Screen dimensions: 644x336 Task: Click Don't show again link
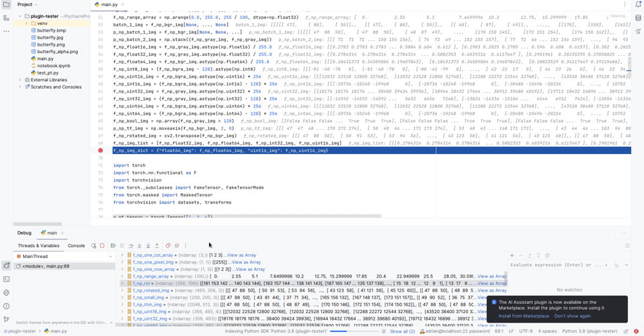(572, 316)
